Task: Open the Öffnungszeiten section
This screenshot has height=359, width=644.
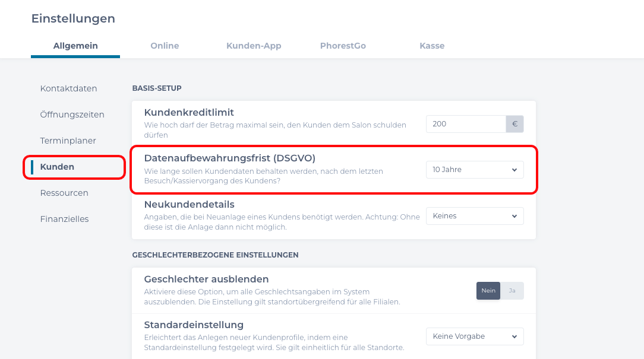Action: point(72,114)
